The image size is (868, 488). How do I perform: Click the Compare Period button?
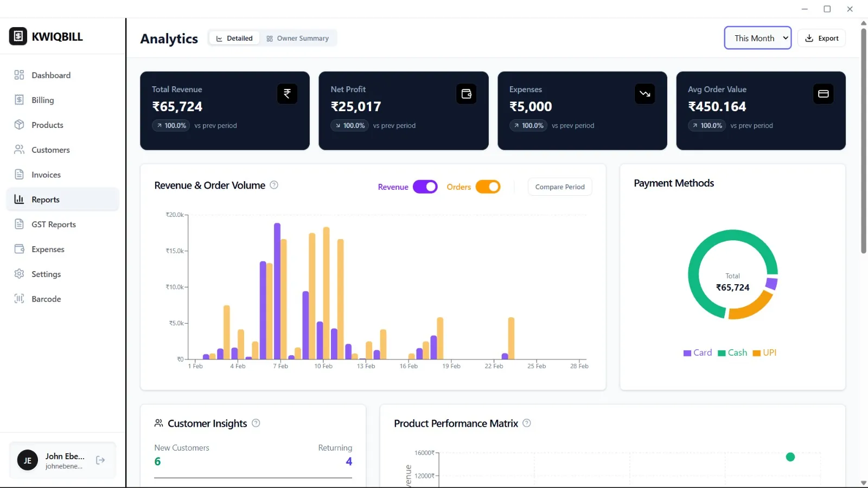click(x=560, y=187)
